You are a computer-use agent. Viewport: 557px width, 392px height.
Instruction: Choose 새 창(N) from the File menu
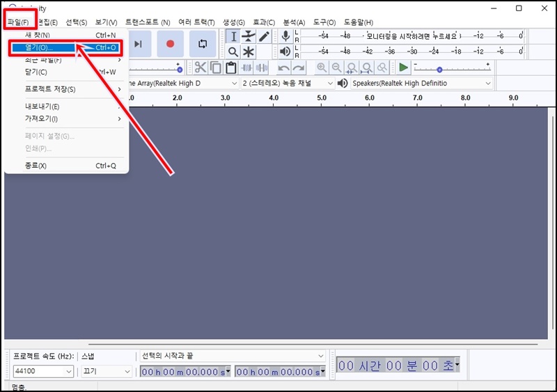coord(66,35)
